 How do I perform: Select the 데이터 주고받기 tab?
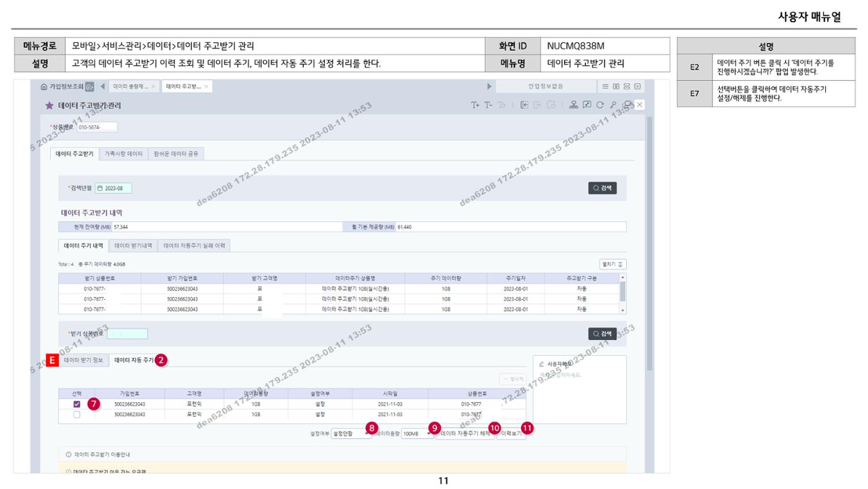(74, 153)
